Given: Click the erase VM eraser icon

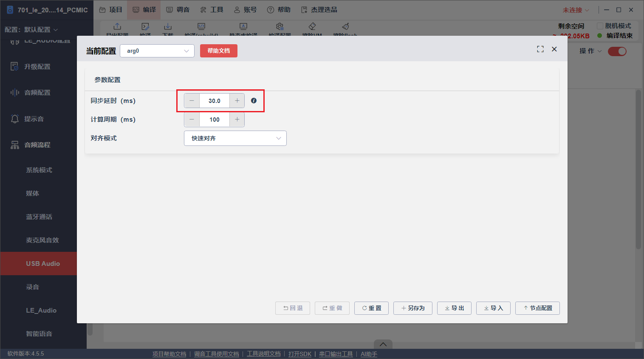Looking at the screenshot, I should [x=312, y=26].
